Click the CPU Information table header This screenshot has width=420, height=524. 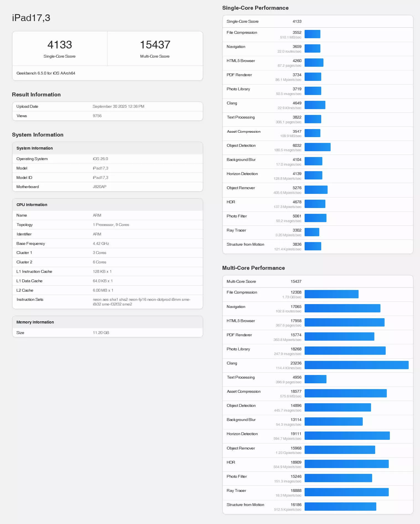32,205
